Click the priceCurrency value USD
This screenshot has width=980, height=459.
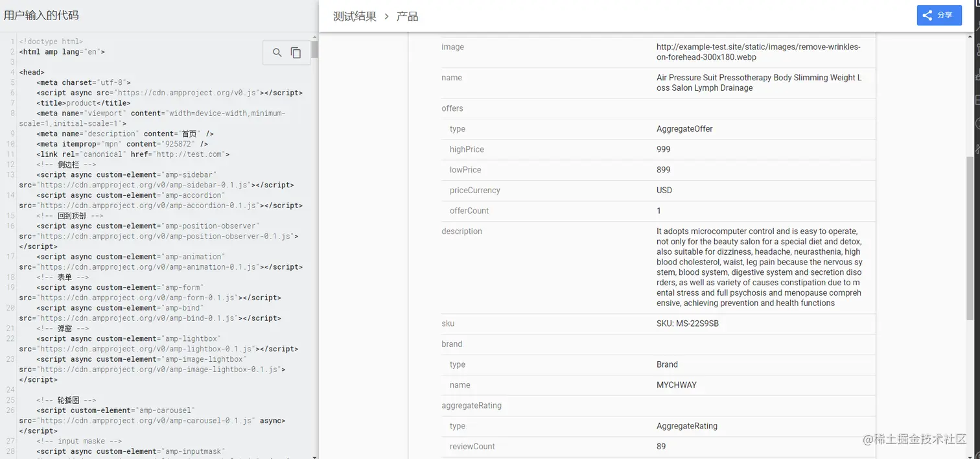(x=664, y=191)
